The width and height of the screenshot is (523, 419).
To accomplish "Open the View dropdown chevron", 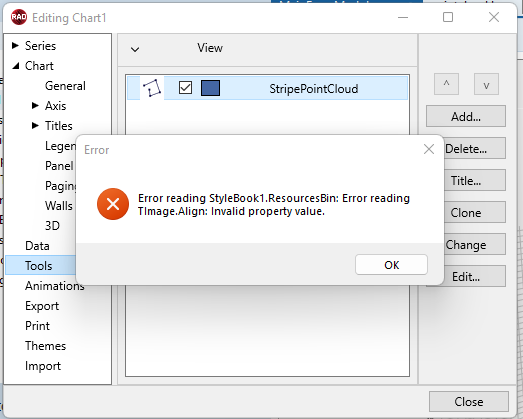I will pos(135,50).
